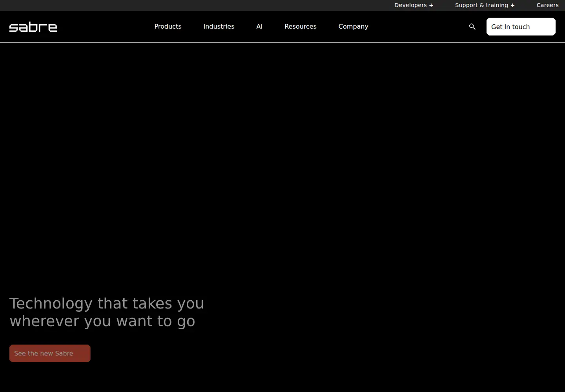The width and height of the screenshot is (565, 392).
Task: Click See the new Sabre button
Action: click(x=50, y=353)
